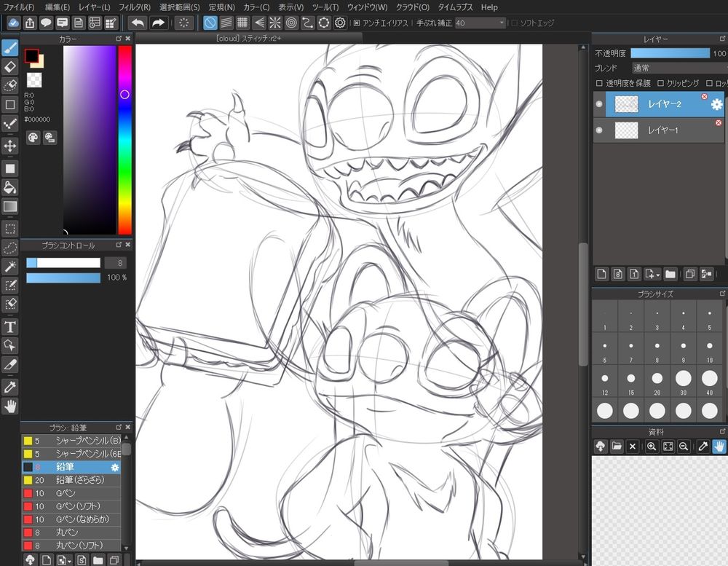Select the Bucket fill tool

[10, 187]
